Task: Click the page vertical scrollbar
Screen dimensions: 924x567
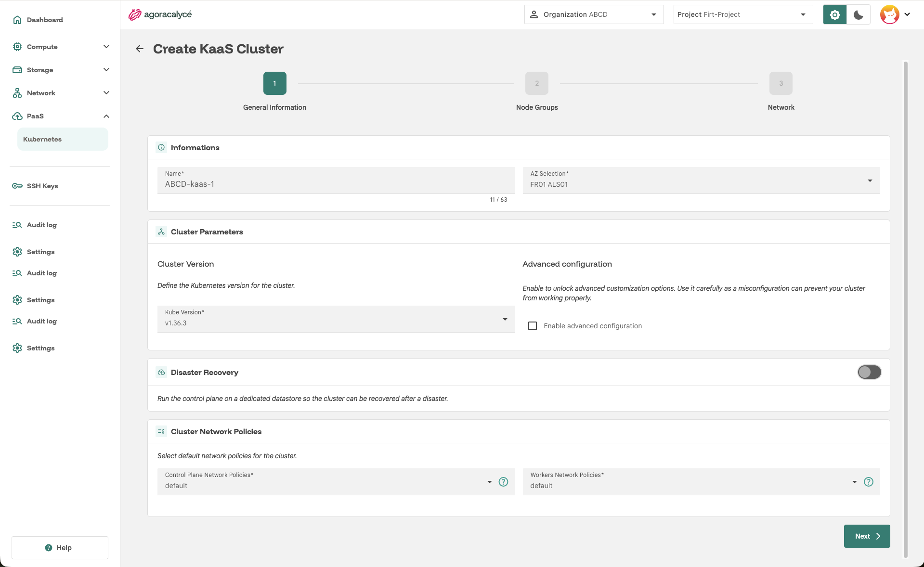Action: 905,309
